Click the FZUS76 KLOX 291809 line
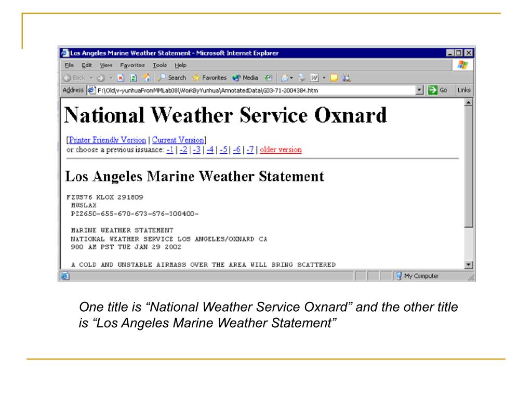 105,197
